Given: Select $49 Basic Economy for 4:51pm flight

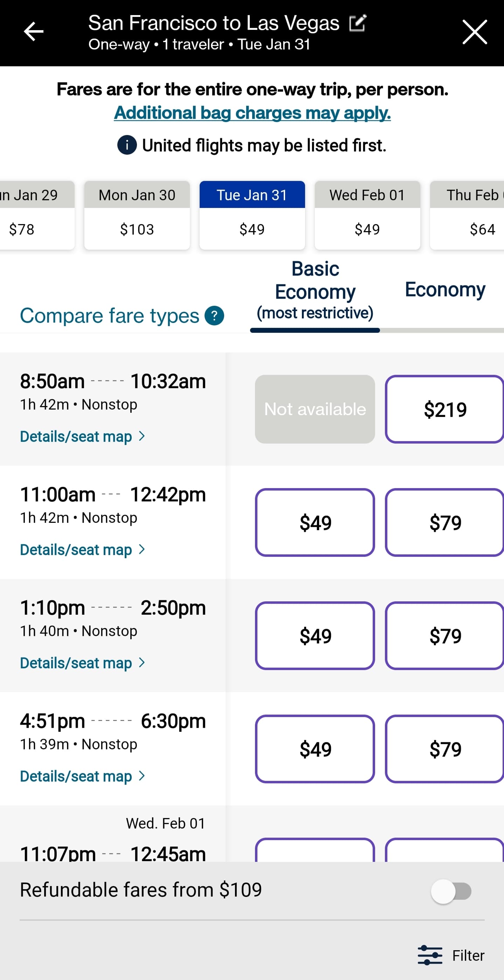Looking at the screenshot, I should 315,749.
